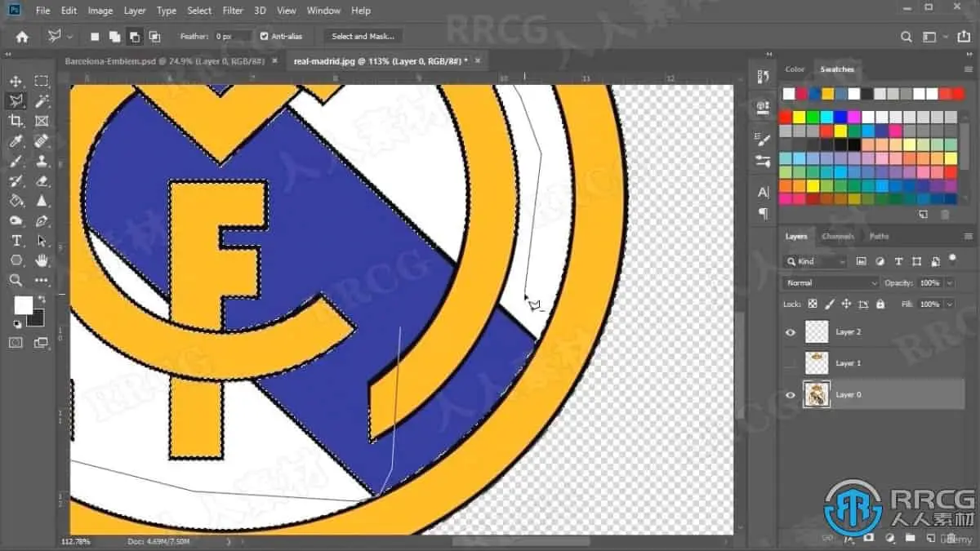Select the Hand tool
This screenshot has height=551, width=980.
[x=42, y=260]
